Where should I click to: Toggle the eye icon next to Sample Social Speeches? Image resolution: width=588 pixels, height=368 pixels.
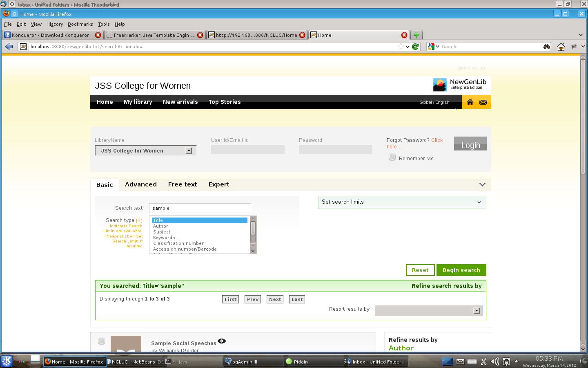click(222, 341)
